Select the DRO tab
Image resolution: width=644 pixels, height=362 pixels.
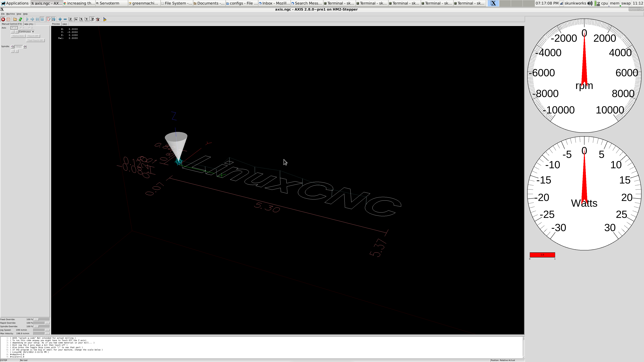(65, 24)
